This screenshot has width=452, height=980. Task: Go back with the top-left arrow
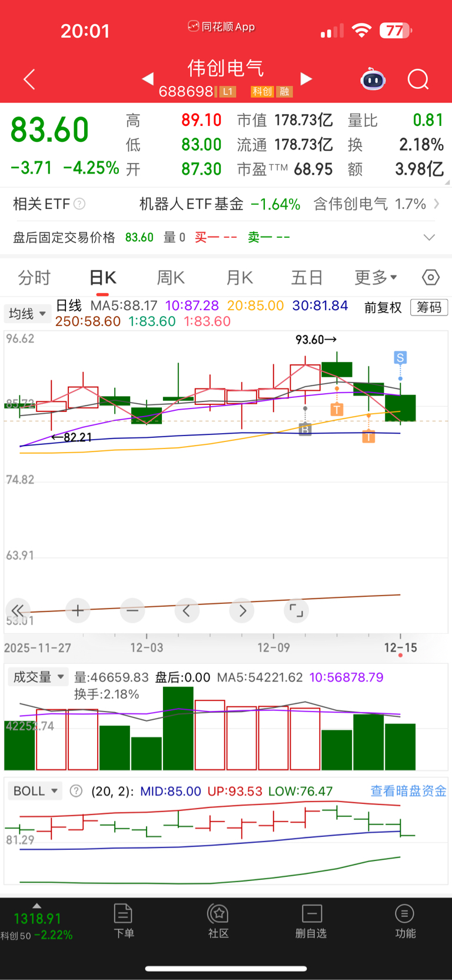pyautogui.click(x=29, y=79)
